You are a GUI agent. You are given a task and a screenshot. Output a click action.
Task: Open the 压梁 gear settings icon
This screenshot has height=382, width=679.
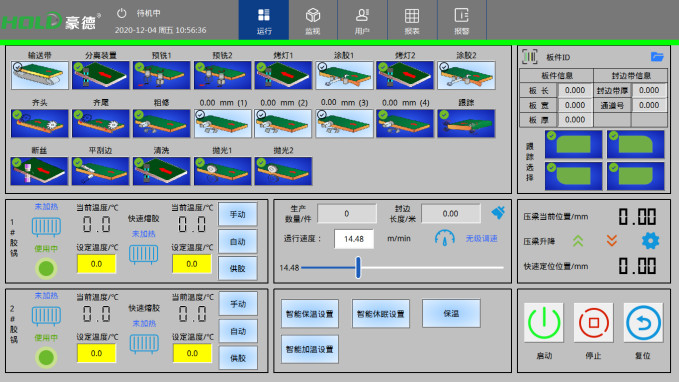[x=650, y=241]
